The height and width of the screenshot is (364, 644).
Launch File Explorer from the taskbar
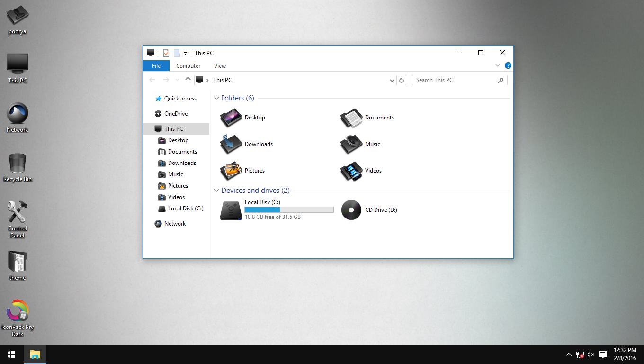(35, 354)
